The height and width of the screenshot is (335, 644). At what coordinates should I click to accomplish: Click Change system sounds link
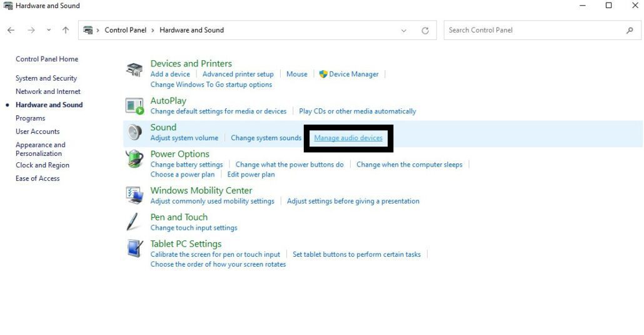pyautogui.click(x=266, y=138)
